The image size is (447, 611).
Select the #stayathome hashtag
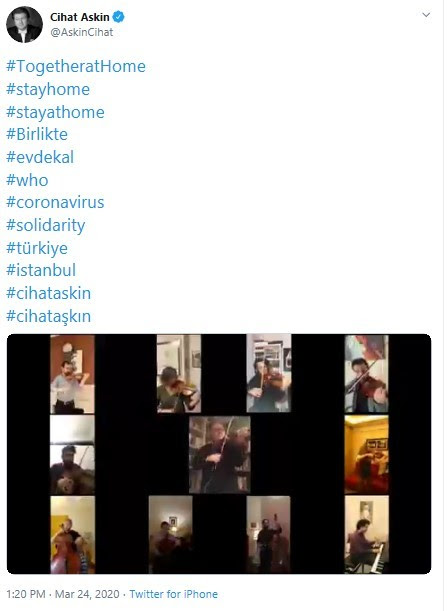coord(55,112)
